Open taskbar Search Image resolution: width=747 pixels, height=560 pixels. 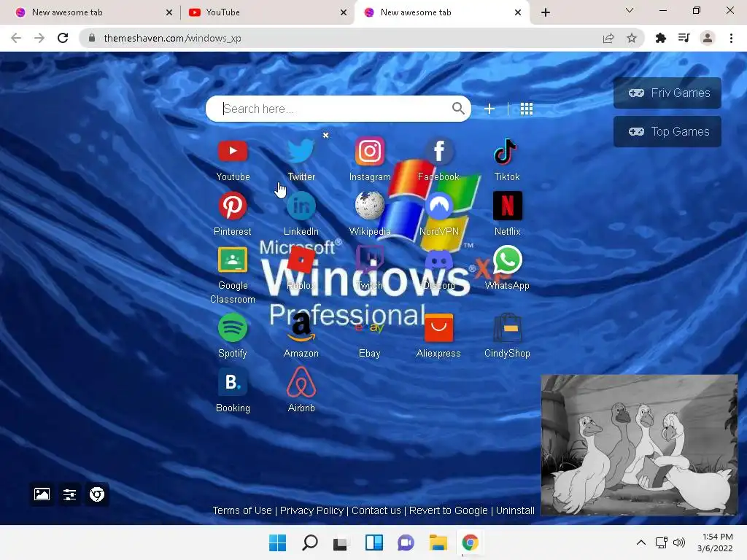(309, 542)
